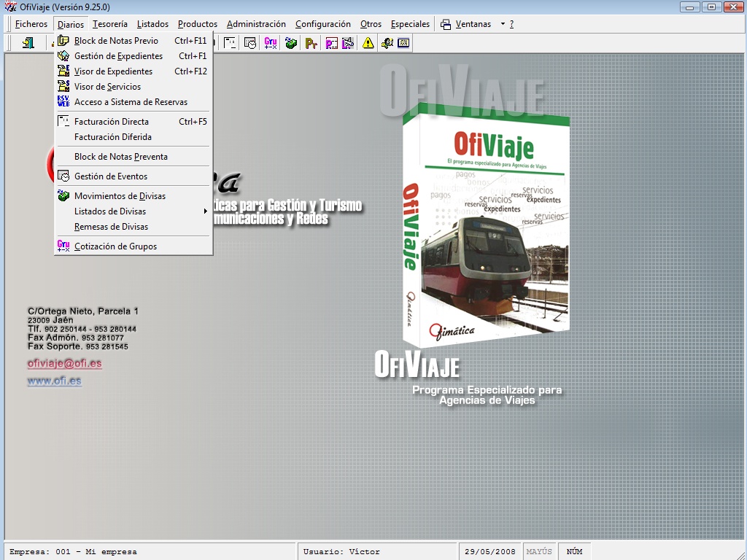Image resolution: width=747 pixels, height=560 pixels.
Task: Click the calendar-clock events icon in toolbar
Action: (250, 43)
